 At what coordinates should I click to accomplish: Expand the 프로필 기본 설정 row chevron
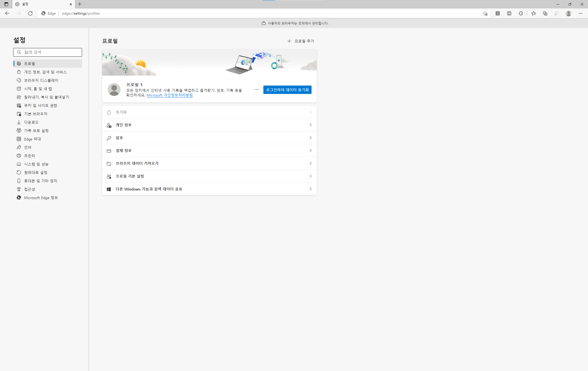[310, 176]
